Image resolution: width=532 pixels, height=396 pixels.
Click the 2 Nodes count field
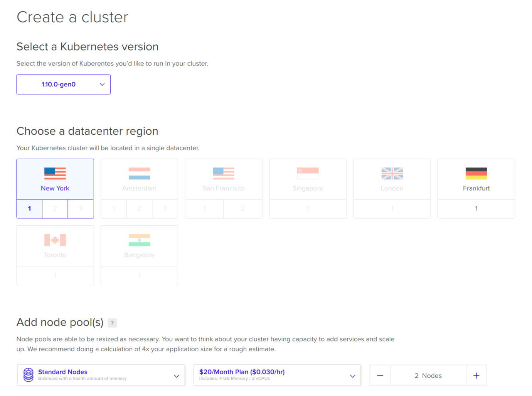(428, 376)
